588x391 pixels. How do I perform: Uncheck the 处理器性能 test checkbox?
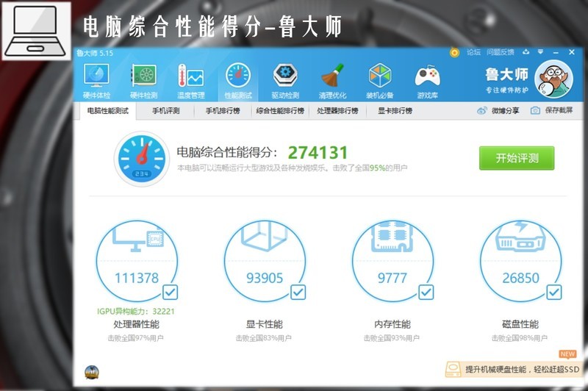[171, 293]
